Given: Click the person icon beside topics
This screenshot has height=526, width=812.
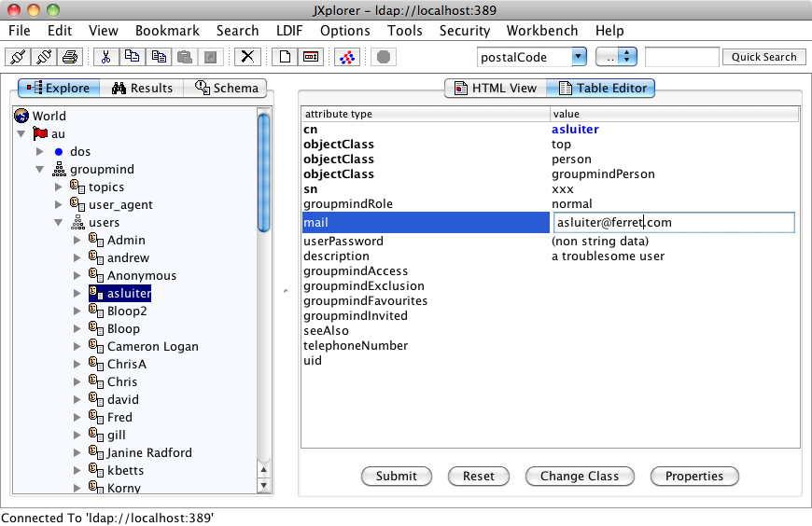Looking at the screenshot, I should 77,187.
